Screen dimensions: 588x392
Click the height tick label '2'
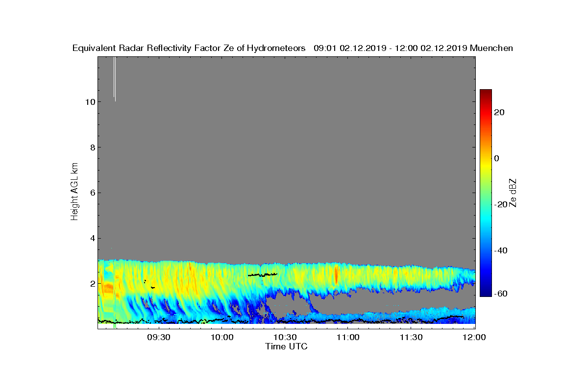(x=93, y=284)
